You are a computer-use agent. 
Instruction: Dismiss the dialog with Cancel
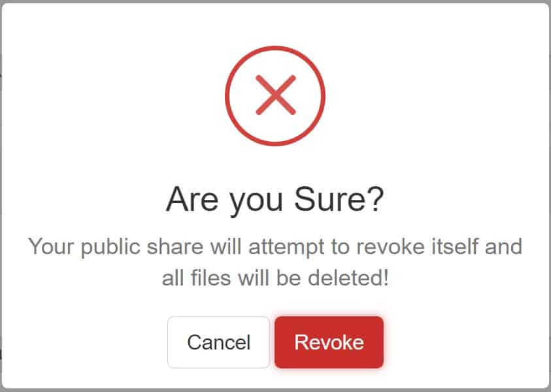(x=218, y=342)
